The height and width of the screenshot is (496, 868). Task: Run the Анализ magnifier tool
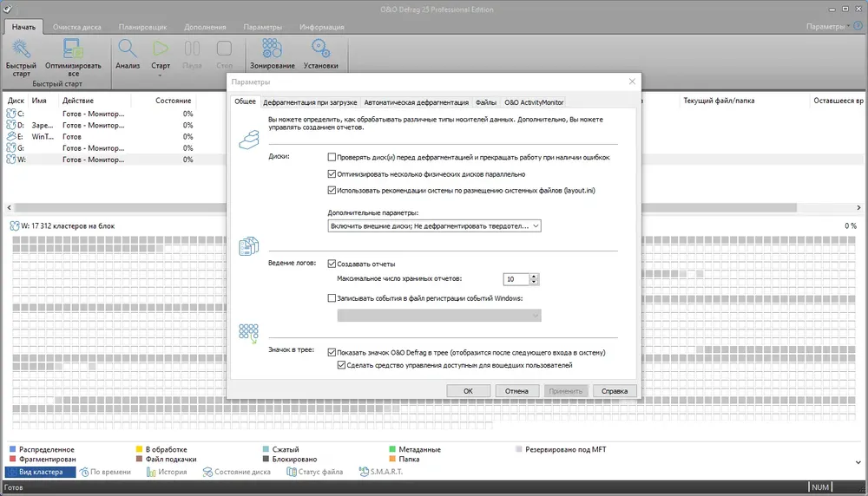coord(128,49)
